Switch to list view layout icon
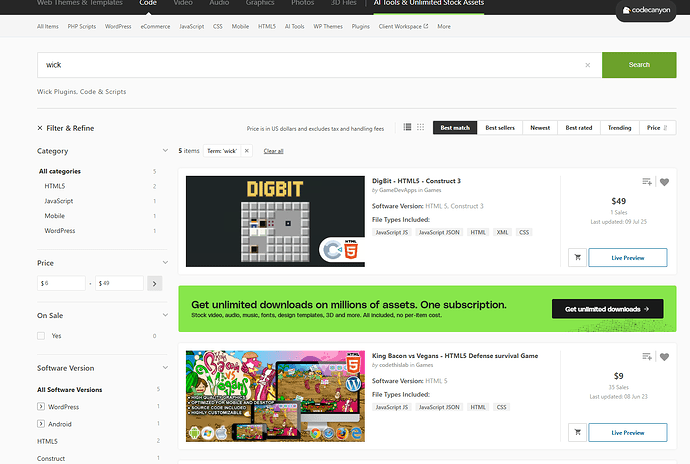The image size is (690, 464). (x=407, y=127)
